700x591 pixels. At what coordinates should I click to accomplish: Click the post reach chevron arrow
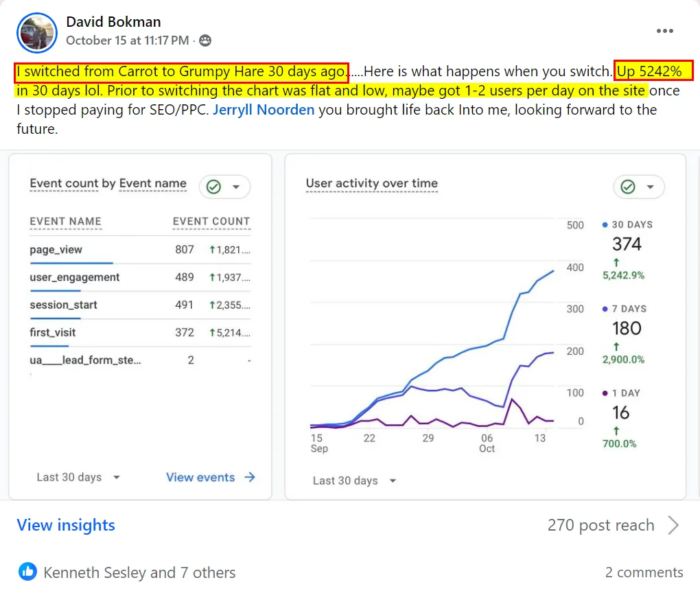(674, 526)
